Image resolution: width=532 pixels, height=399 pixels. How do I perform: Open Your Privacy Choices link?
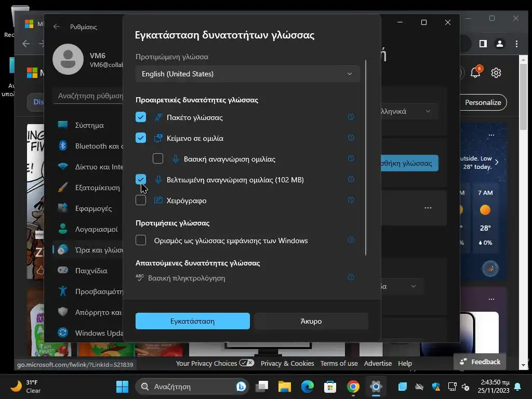click(x=215, y=363)
